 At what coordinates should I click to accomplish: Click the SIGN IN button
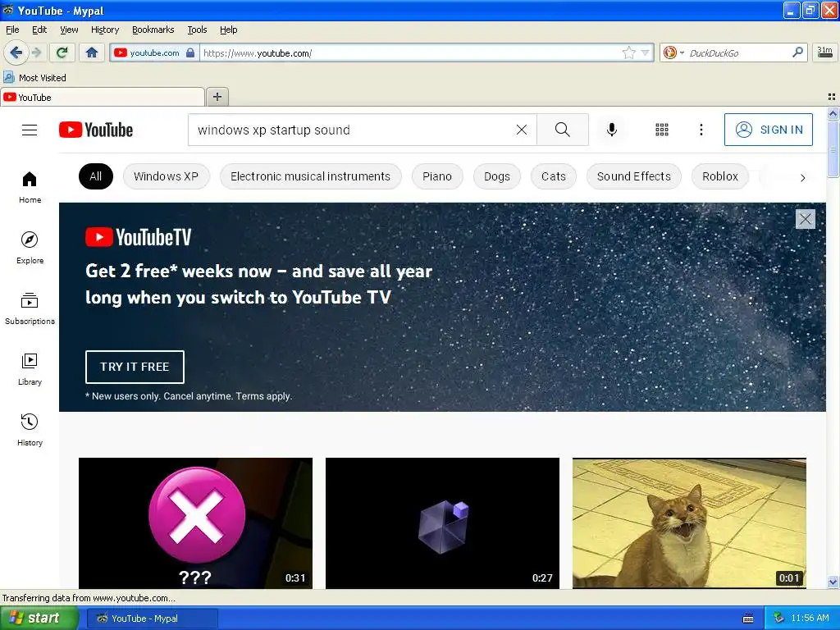point(768,130)
